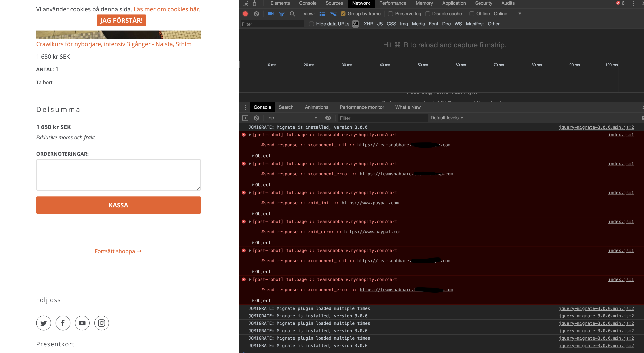Search network requests with magnifier icon

[x=292, y=14]
